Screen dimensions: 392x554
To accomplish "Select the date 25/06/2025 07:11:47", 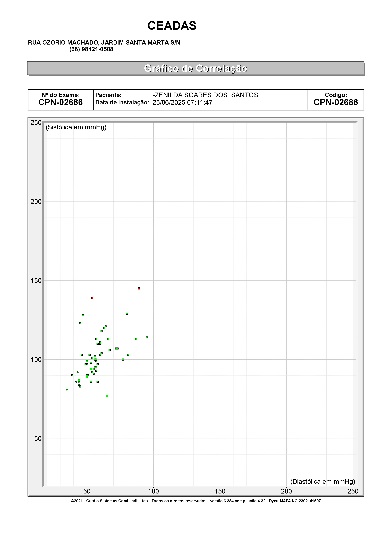I will click(x=182, y=102).
